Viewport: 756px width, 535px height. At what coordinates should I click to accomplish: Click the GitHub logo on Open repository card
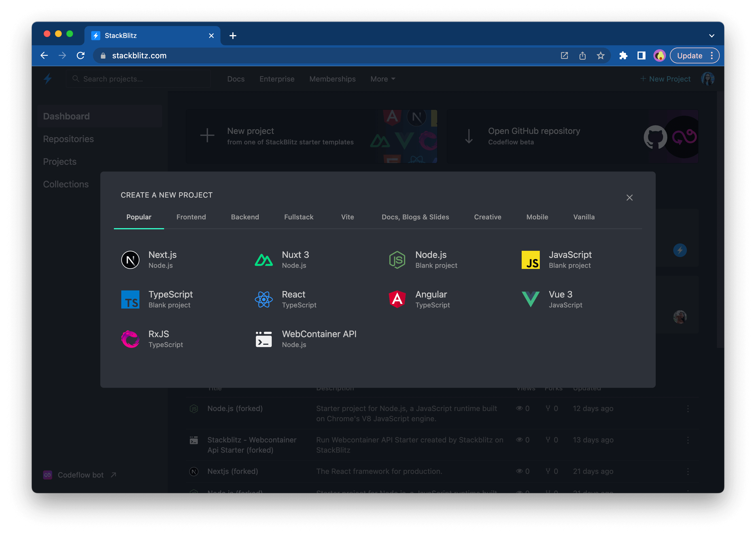click(656, 137)
